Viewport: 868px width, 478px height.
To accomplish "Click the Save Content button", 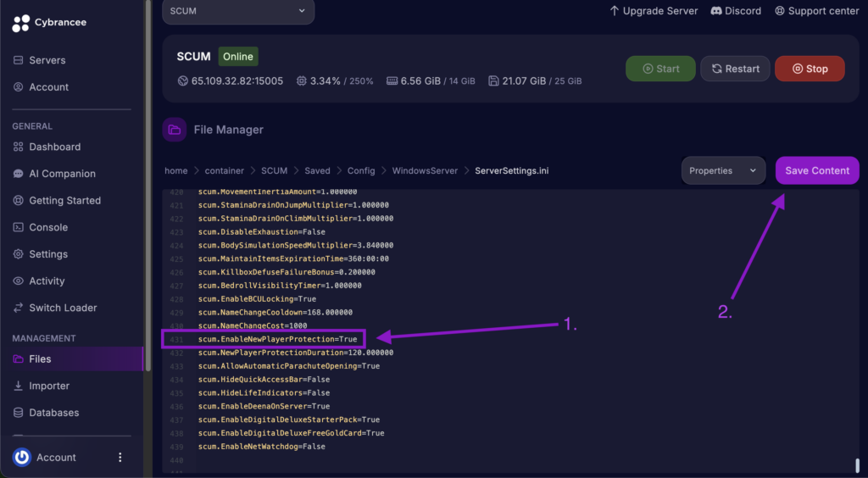I will click(817, 170).
